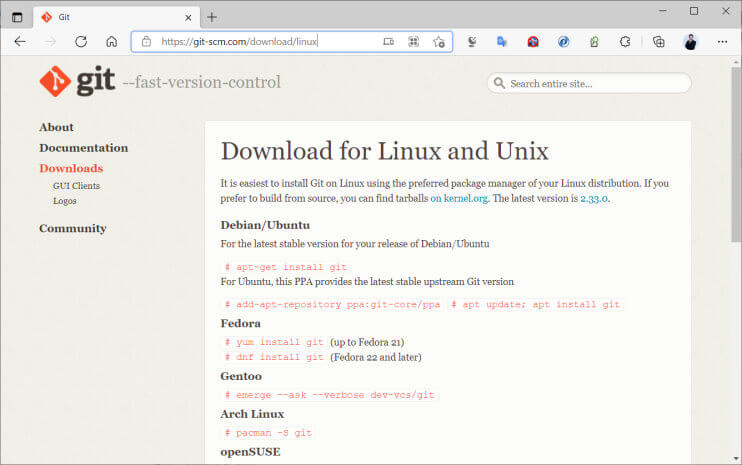This screenshot has height=465, width=742.
Task: Click the QR code icon in address bar
Action: tap(413, 42)
